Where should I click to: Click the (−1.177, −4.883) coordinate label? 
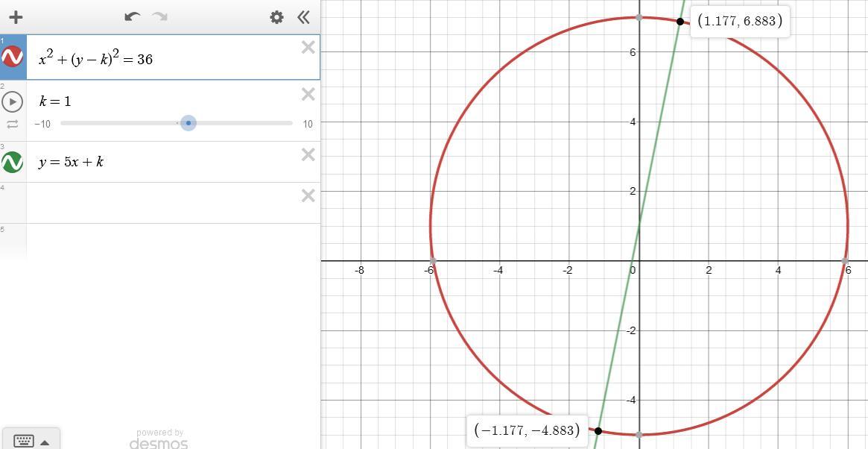pyautogui.click(x=528, y=430)
